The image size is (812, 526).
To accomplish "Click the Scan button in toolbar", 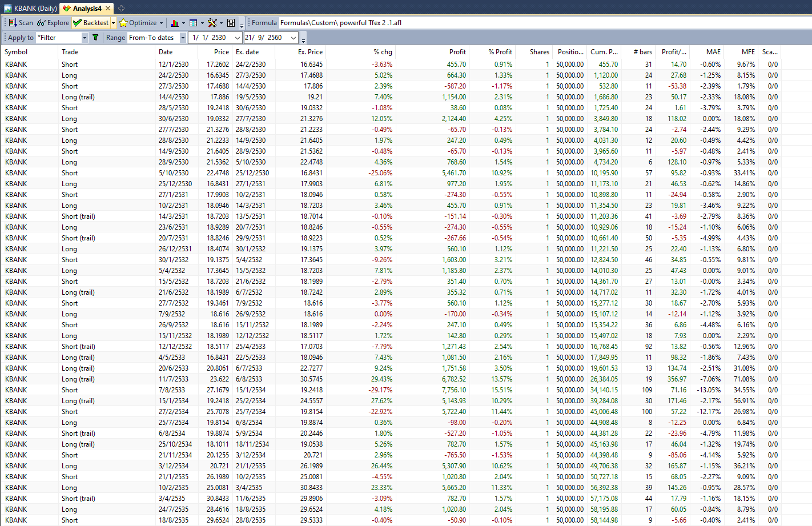I will (21, 23).
